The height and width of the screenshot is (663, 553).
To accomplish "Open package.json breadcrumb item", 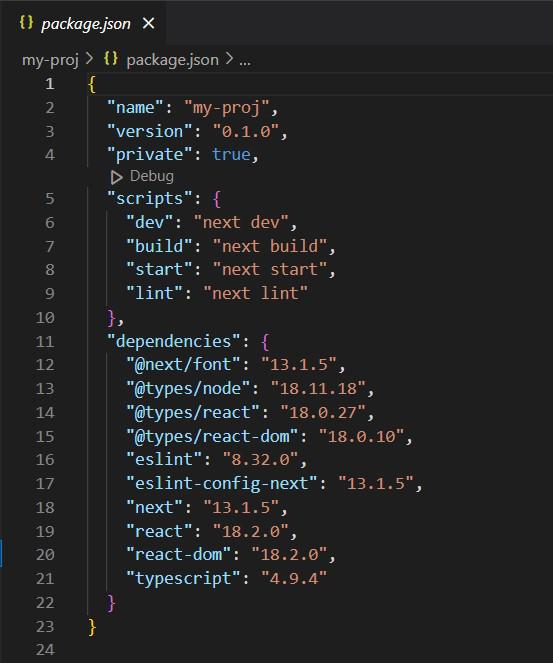I will click(x=172, y=60).
